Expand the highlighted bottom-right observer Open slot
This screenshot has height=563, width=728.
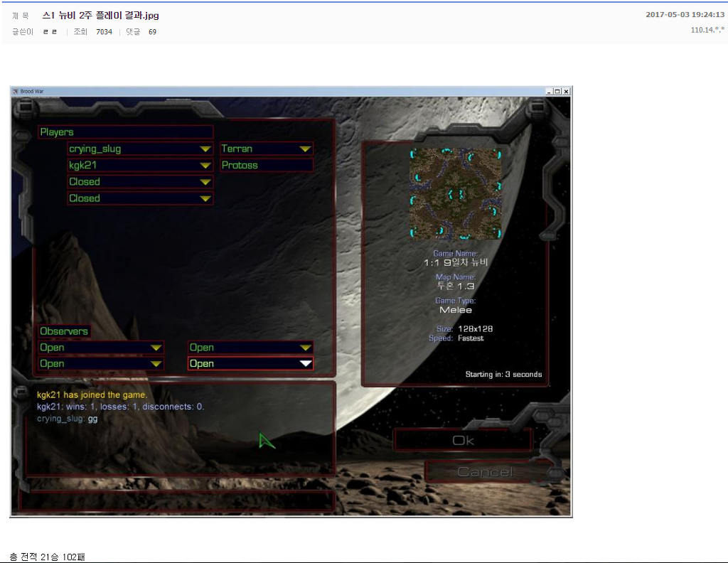click(305, 364)
